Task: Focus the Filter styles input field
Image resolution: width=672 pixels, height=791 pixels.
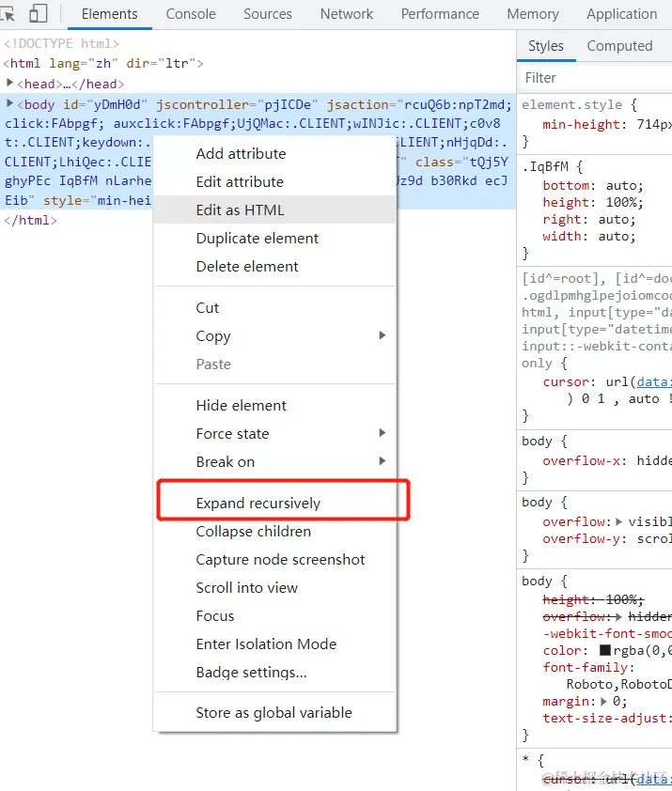Action: [596, 78]
